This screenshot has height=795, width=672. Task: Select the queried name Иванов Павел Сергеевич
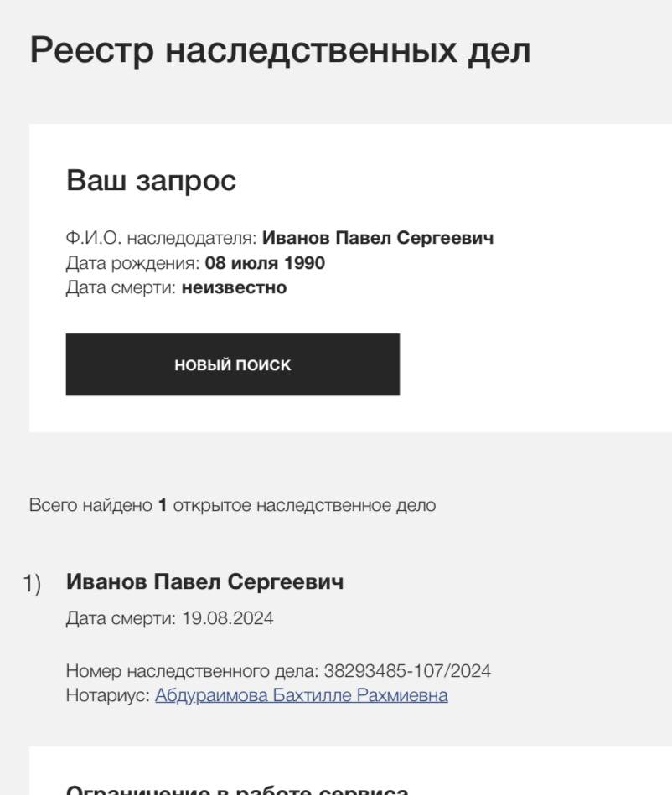tap(378, 238)
